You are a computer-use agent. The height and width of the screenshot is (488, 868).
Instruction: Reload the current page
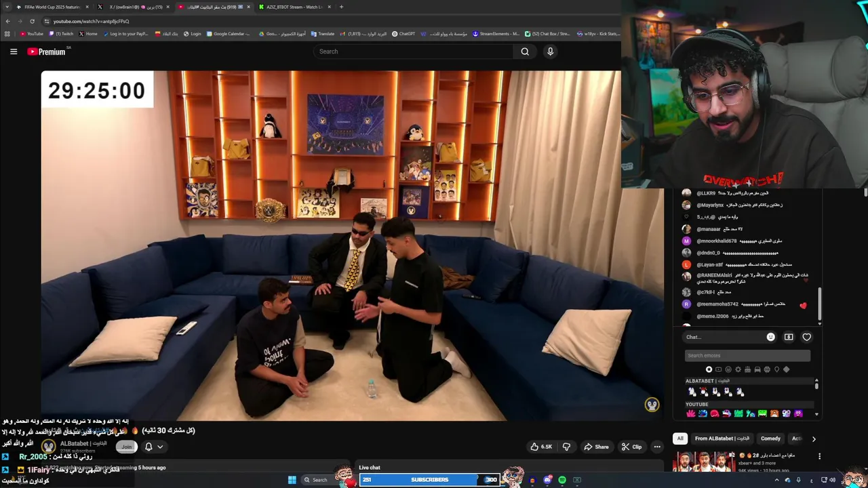pos(32,21)
